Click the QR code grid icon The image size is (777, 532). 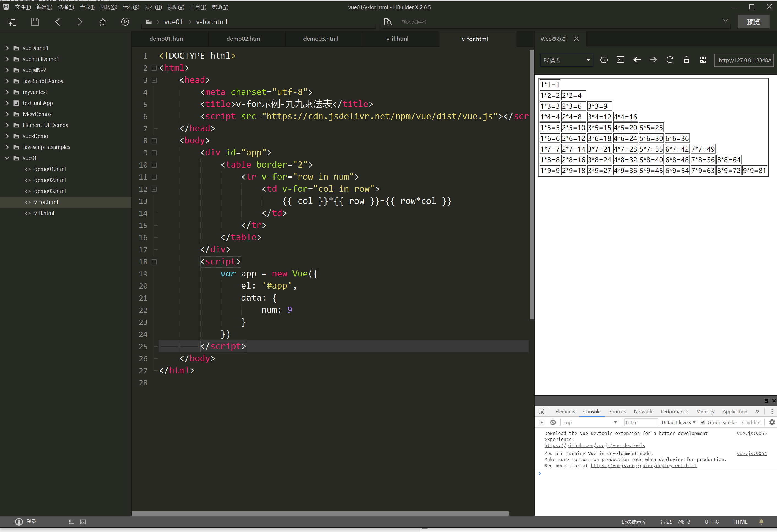703,60
